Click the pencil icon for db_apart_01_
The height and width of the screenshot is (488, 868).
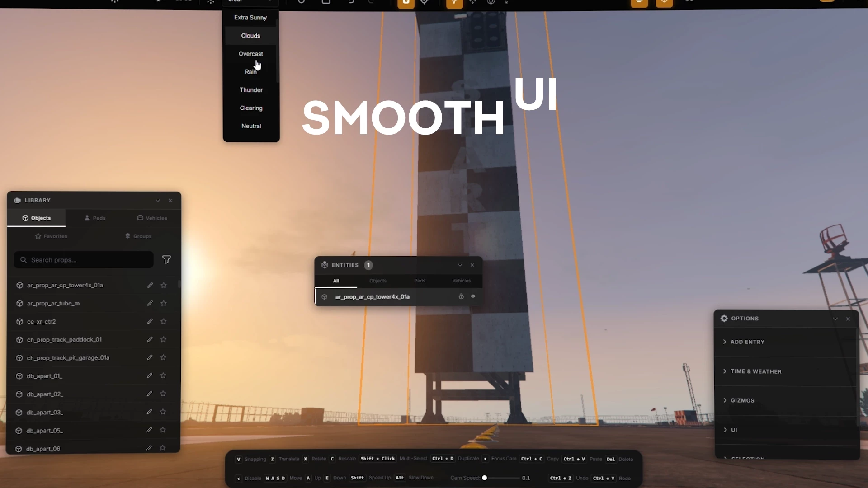(150, 375)
